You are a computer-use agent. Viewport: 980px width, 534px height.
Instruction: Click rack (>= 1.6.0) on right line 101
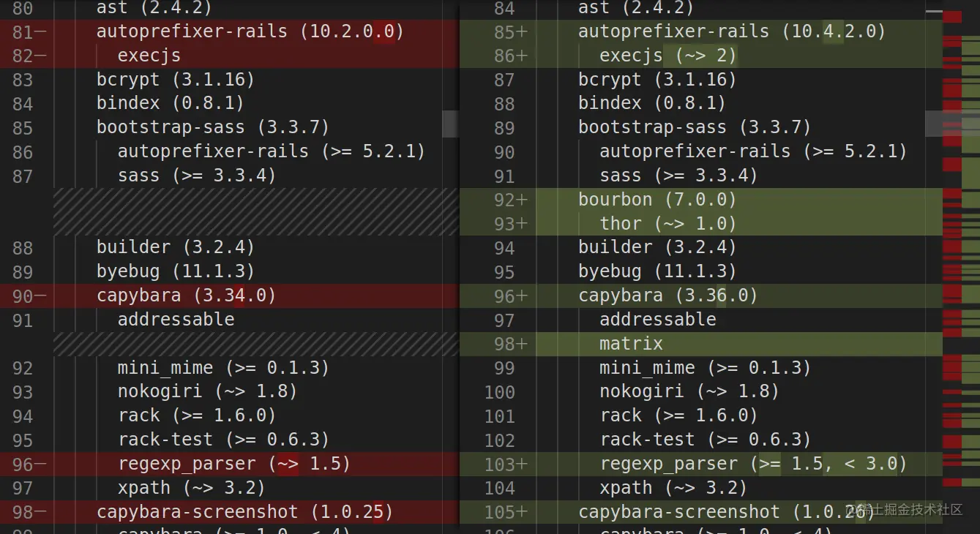tap(678, 415)
